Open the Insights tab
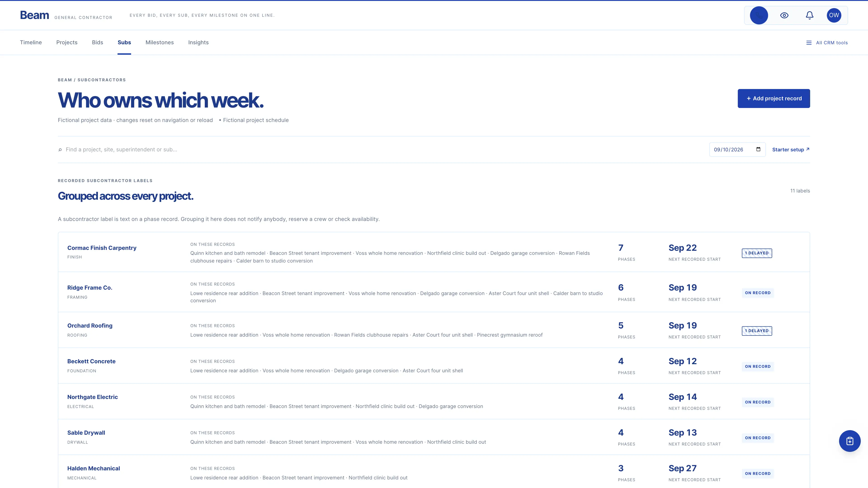This screenshot has height=488, width=868. [x=198, y=42]
